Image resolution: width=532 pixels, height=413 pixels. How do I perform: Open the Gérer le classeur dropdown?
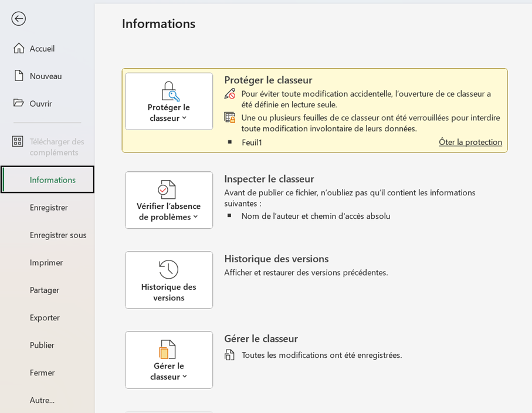[168, 360]
